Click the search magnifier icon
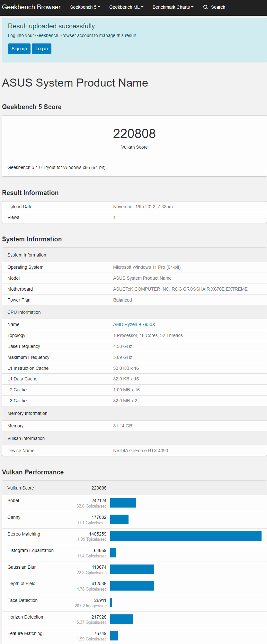 pos(206,7)
